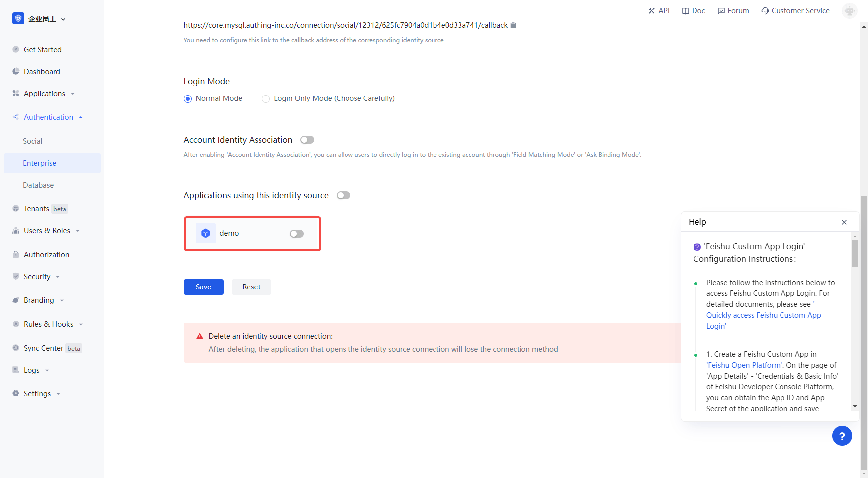The image size is (868, 478).
Task: Click the Save button
Action: pyautogui.click(x=203, y=287)
